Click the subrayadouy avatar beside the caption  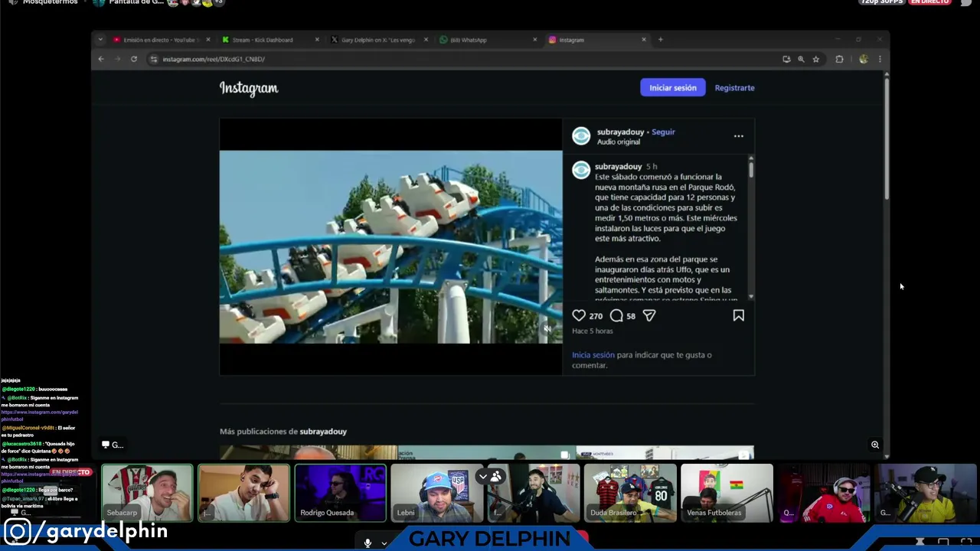pyautogui.click(x=581, y=170)
